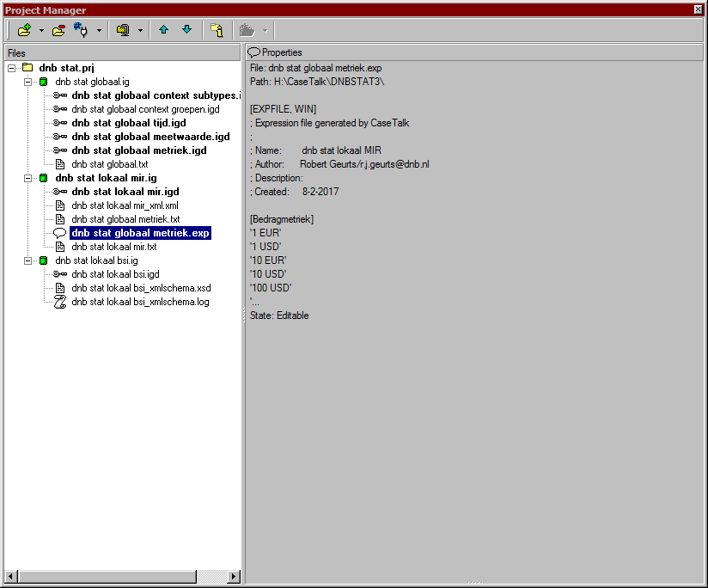Select dnb stat lokaal bsi_xmlschema.log file

[x=140, y=302]
